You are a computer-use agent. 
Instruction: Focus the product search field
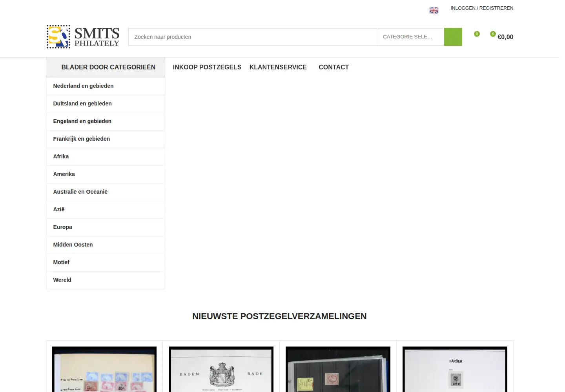coord(252,37)
